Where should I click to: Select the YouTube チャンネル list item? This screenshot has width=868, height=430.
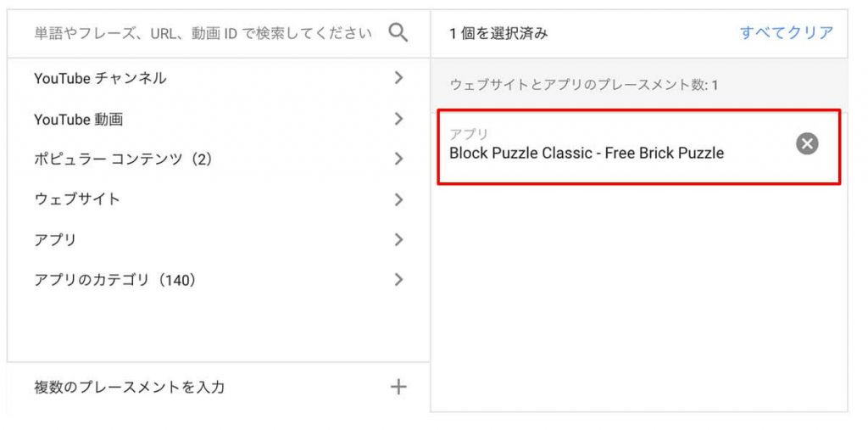point(219,78)
